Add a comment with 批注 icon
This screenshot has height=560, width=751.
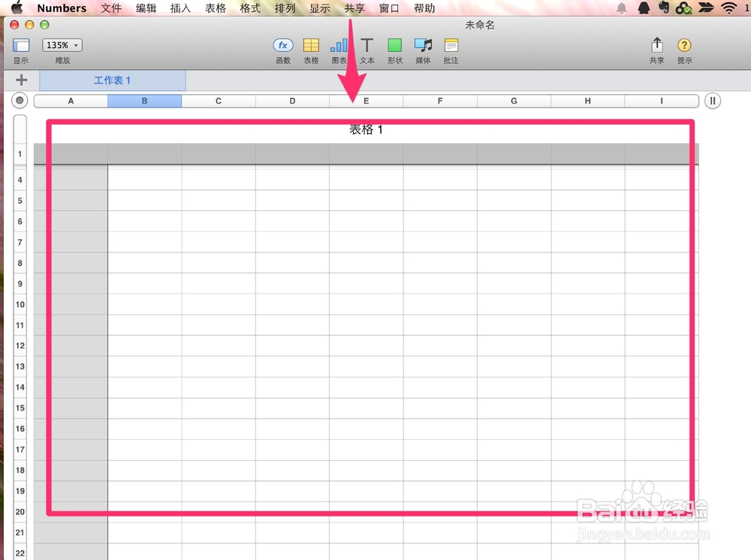(x=451, y=46)
